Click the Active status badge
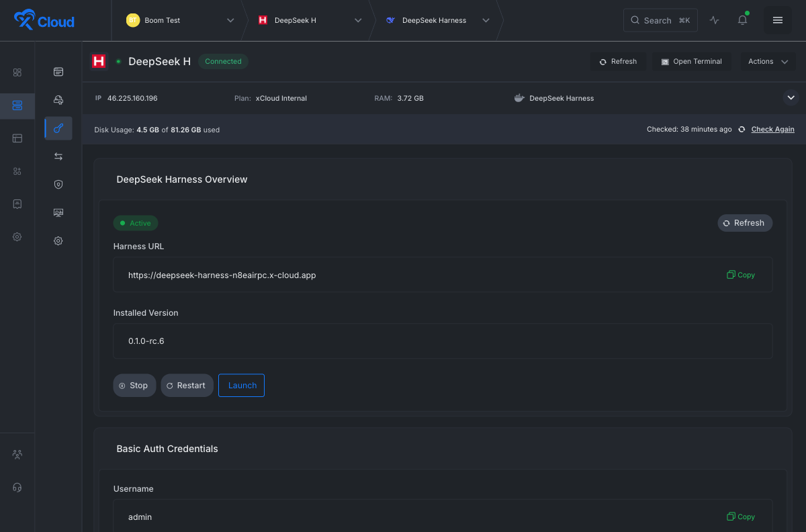The height and width of the screenshot is (532, 806). (x=136, y=223)
